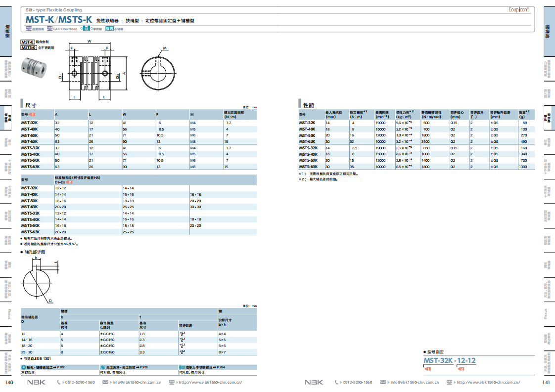Click the envelope icon in page 140 footer
The image size is (555, 392).
pyautogui.click(x=105, y=383)
